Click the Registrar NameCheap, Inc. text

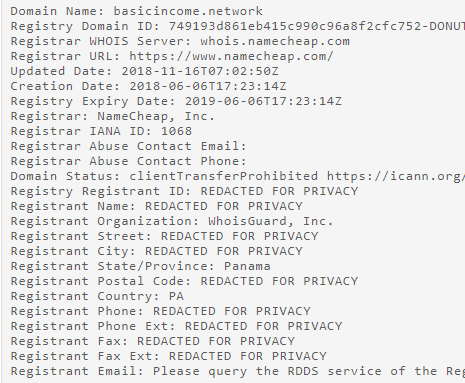[x=156, y=116]
